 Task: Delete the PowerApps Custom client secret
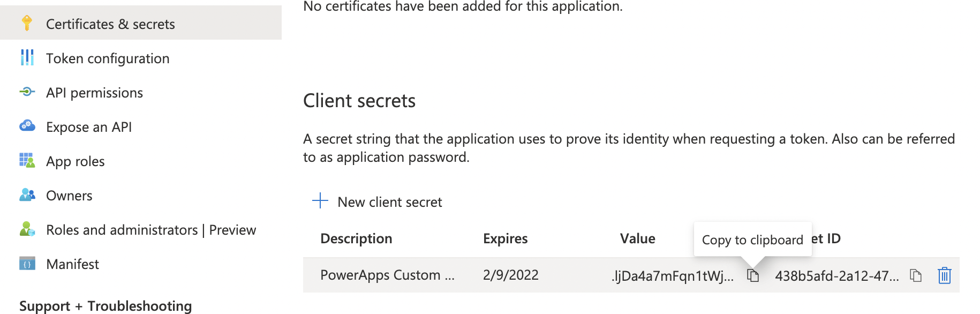944,276
